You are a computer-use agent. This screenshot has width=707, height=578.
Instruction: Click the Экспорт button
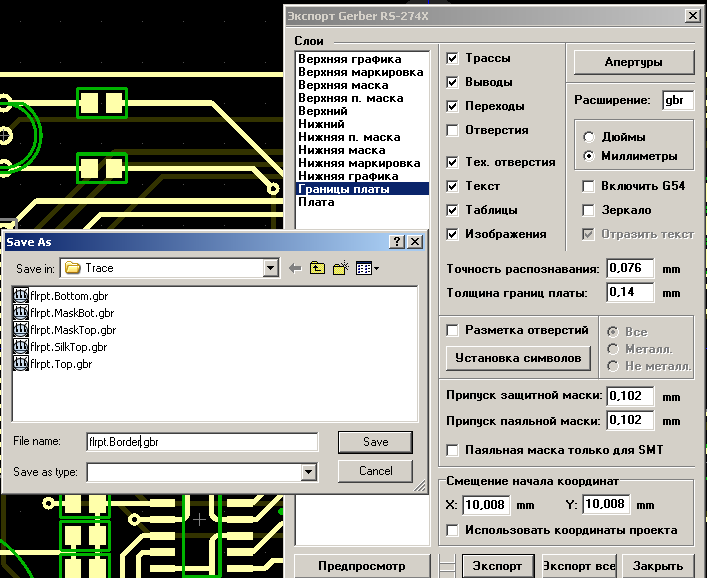click(498, 566)
